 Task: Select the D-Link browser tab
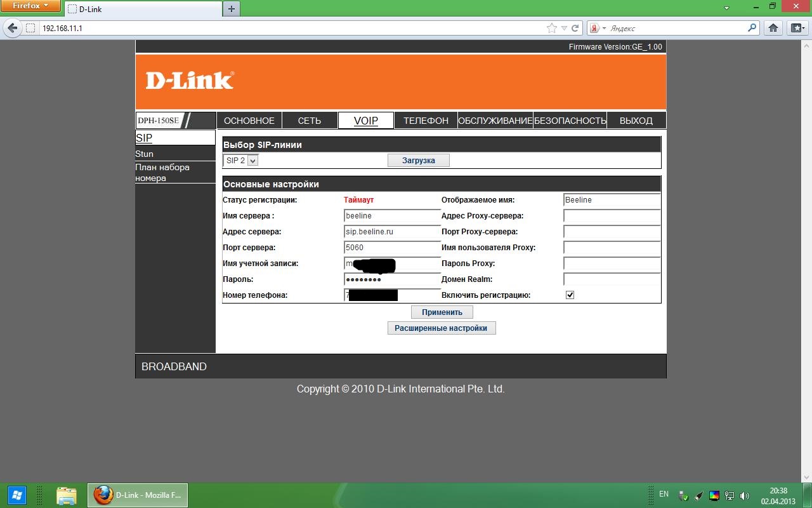tap(143, 9)
